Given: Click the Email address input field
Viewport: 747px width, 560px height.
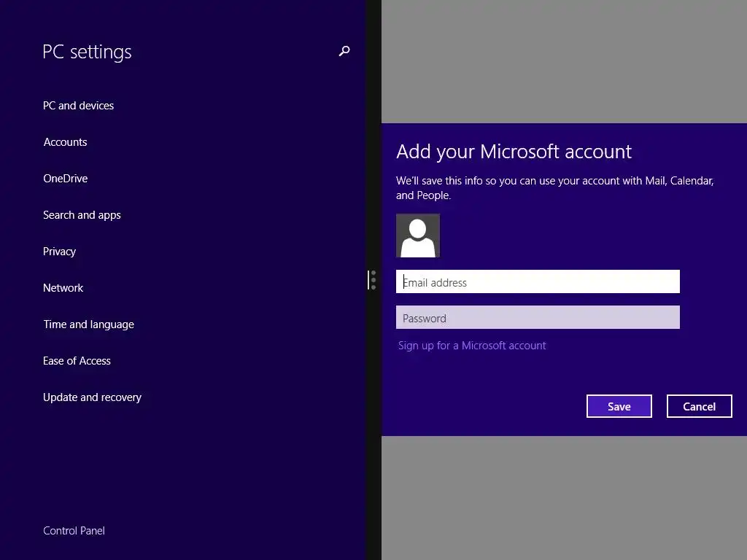Looking at the screenshot, I should pos(538,281).
